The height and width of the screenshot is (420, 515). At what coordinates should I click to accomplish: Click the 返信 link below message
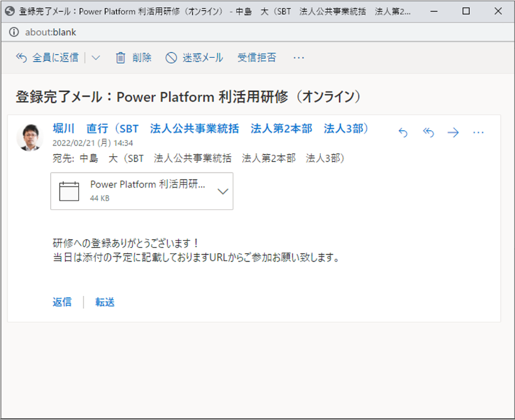62,302
